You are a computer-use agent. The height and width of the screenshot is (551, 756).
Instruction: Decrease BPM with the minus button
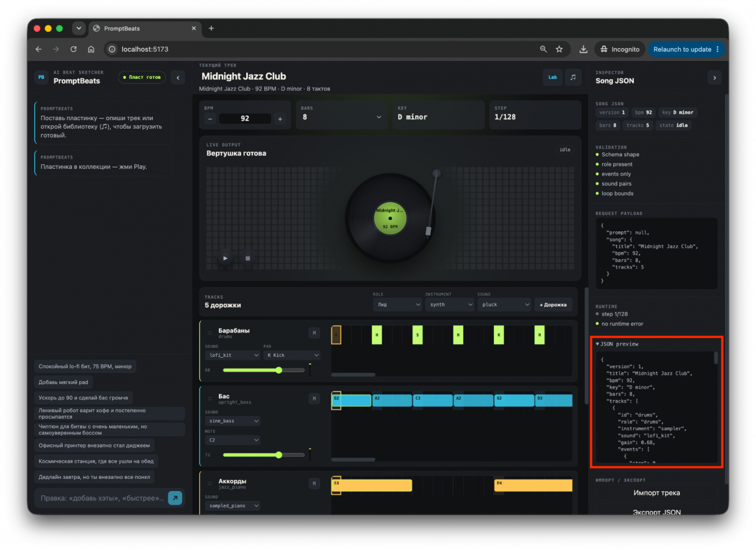(210, 119)
